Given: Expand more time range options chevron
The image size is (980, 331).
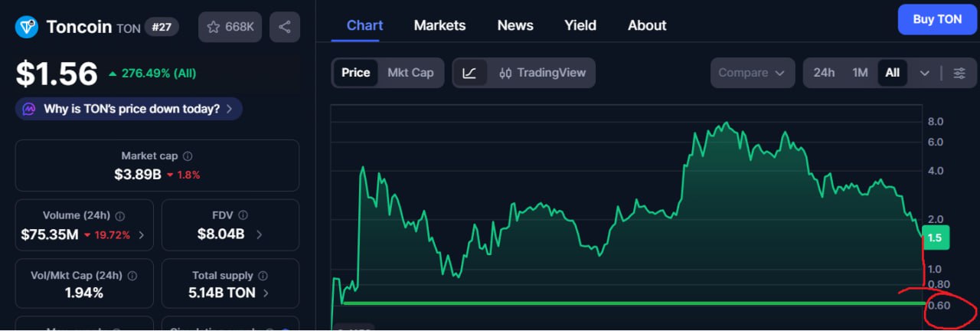Looking at the screenshot, I should [x=925, y=73].
